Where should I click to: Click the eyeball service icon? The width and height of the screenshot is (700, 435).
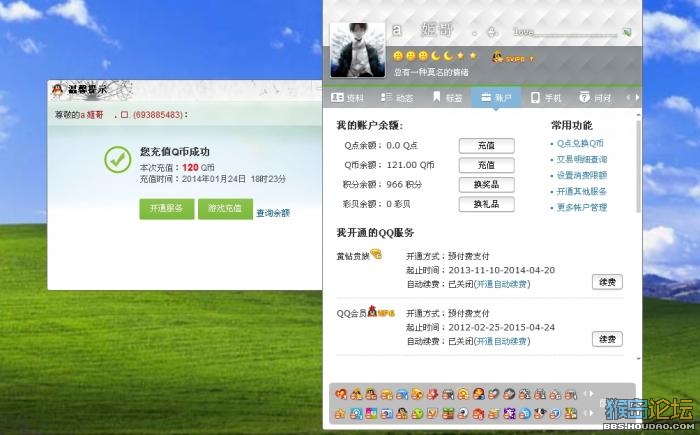(463, 413)
